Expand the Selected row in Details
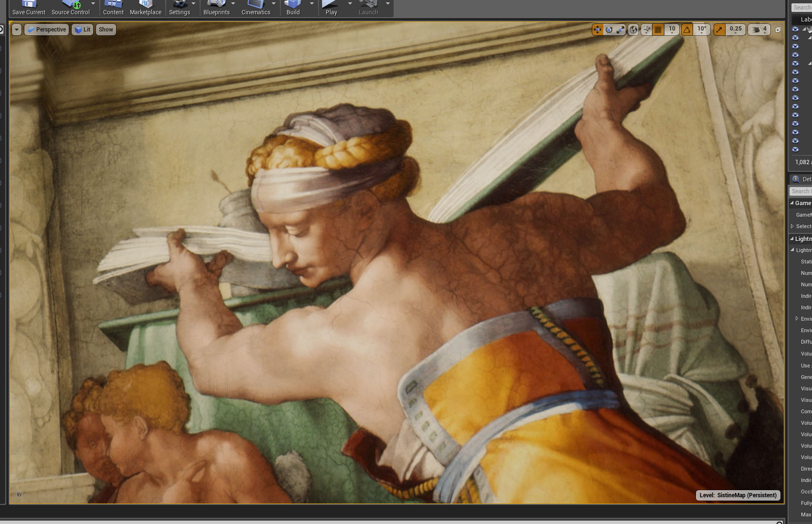812x524 pixels. 792,226
